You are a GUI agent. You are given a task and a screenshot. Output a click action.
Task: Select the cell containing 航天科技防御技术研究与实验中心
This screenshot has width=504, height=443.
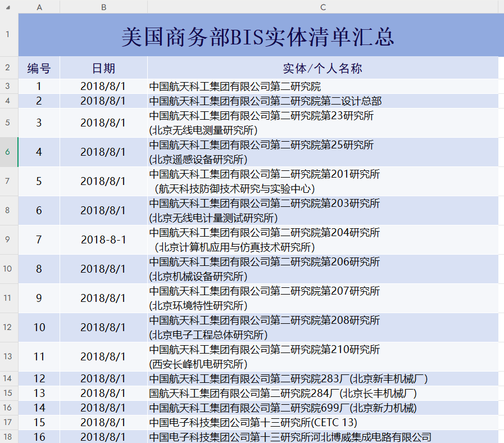pyautogui.click(x=323, y=182)
